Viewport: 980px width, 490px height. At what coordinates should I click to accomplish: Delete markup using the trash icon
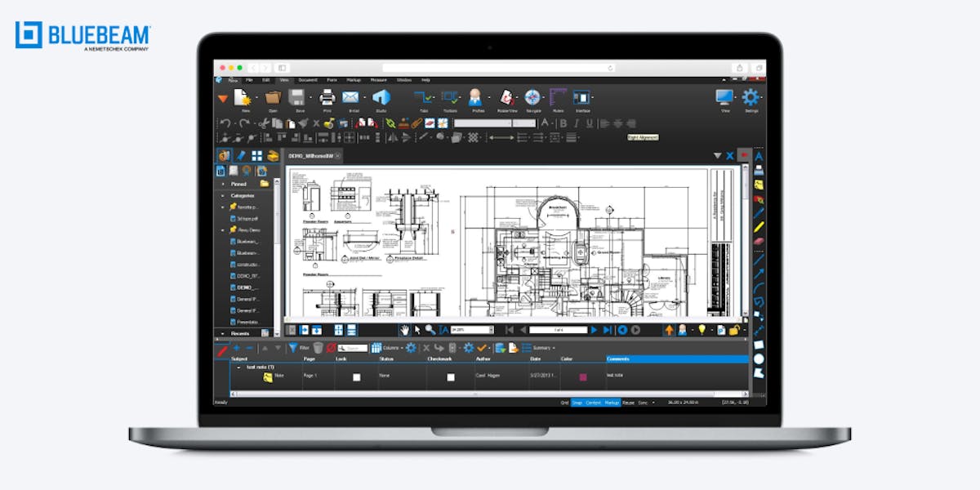(x=318, y=348)
